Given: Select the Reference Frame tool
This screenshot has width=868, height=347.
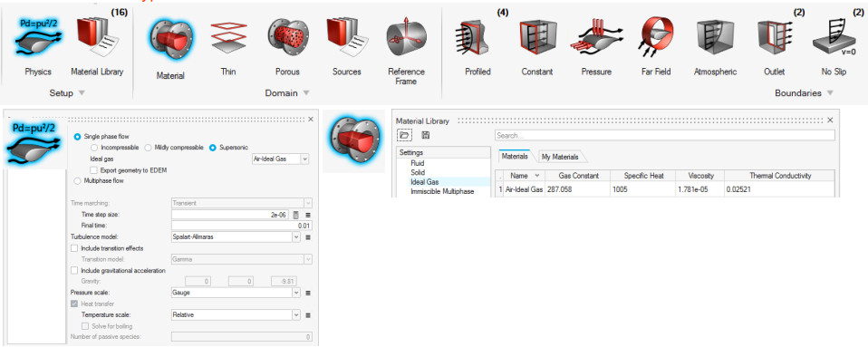Looking at the screenshot, I should point(406,50).
